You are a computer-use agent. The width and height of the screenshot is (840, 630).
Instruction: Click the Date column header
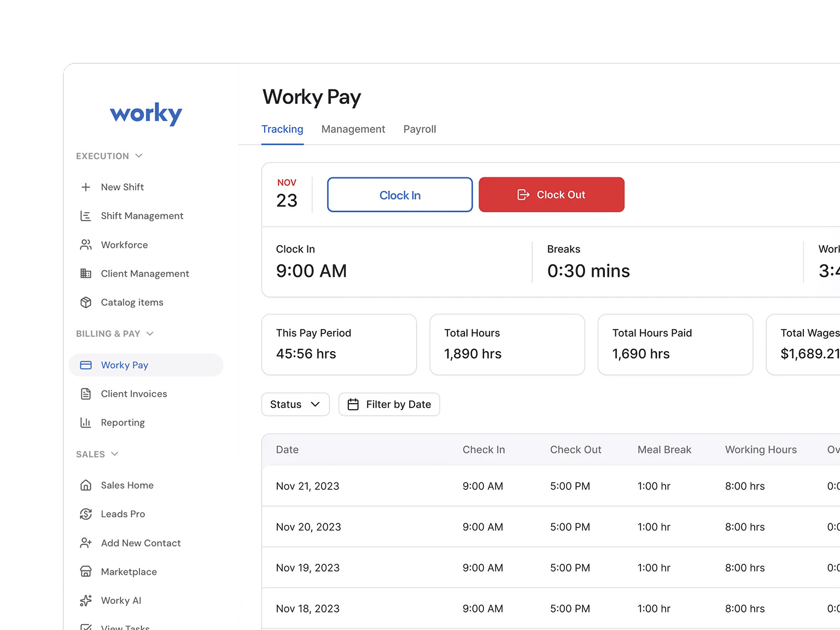(288, 450)
